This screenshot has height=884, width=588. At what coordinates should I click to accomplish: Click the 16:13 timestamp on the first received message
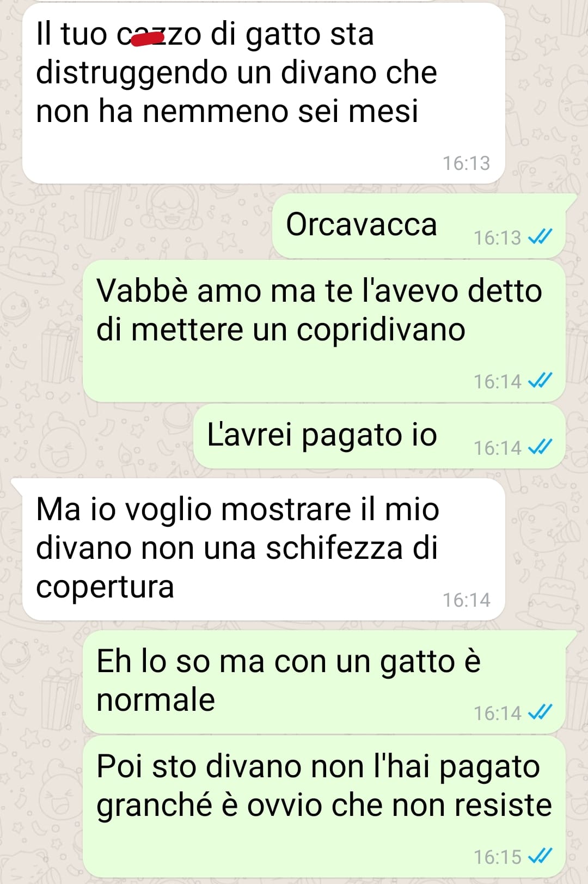[x=466, y=163]
